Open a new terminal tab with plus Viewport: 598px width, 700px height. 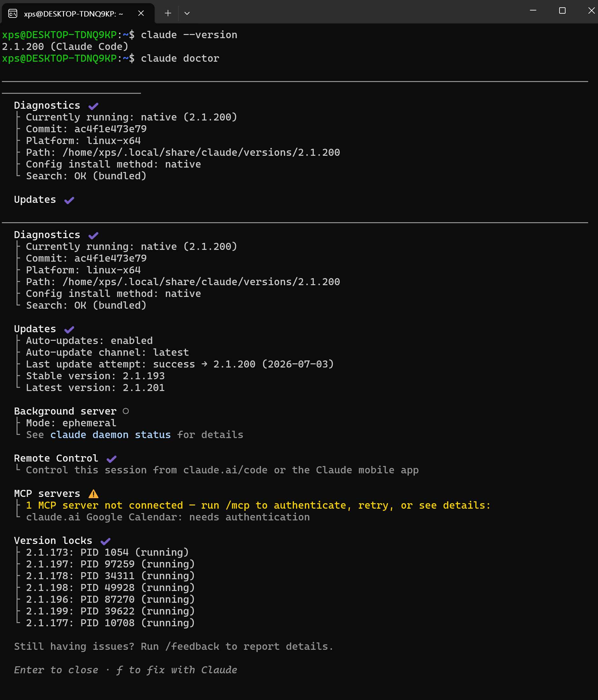pos(168,13)
